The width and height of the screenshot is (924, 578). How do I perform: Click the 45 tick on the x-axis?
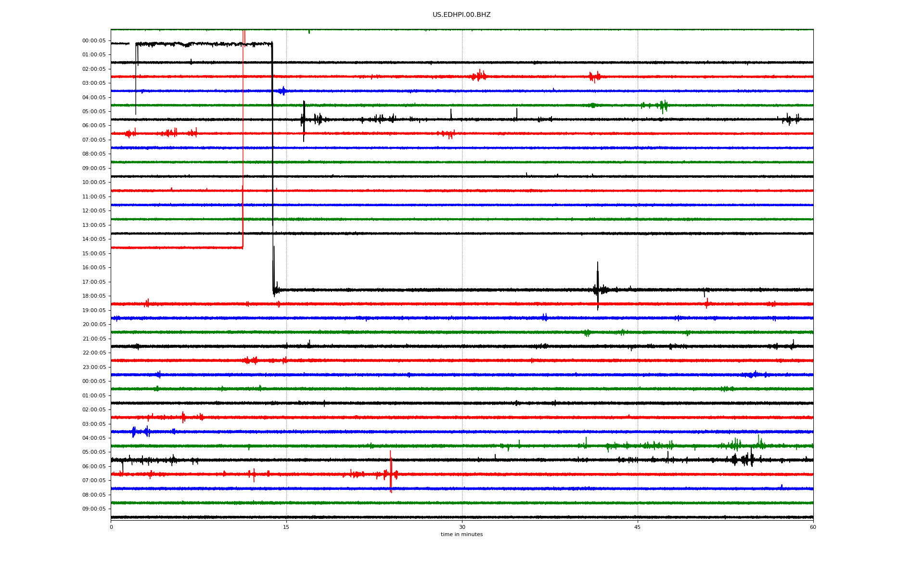click(638, 527)
